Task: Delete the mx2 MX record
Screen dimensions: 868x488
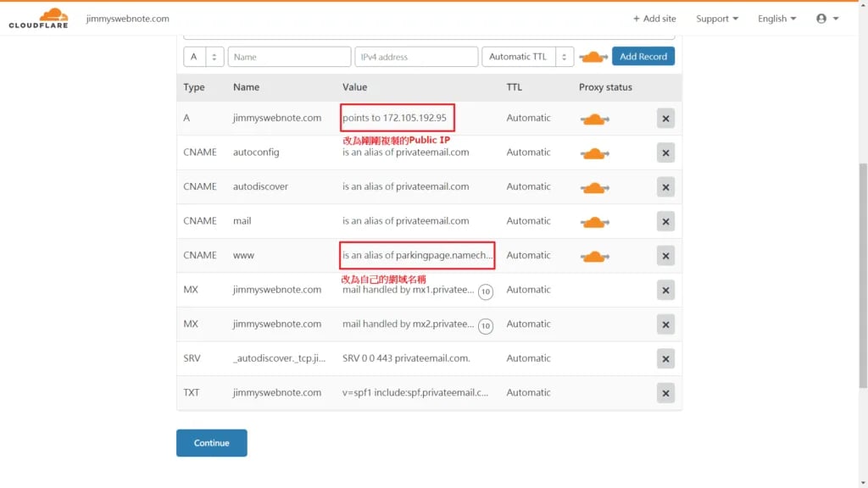Action: [x=665, y=324]
